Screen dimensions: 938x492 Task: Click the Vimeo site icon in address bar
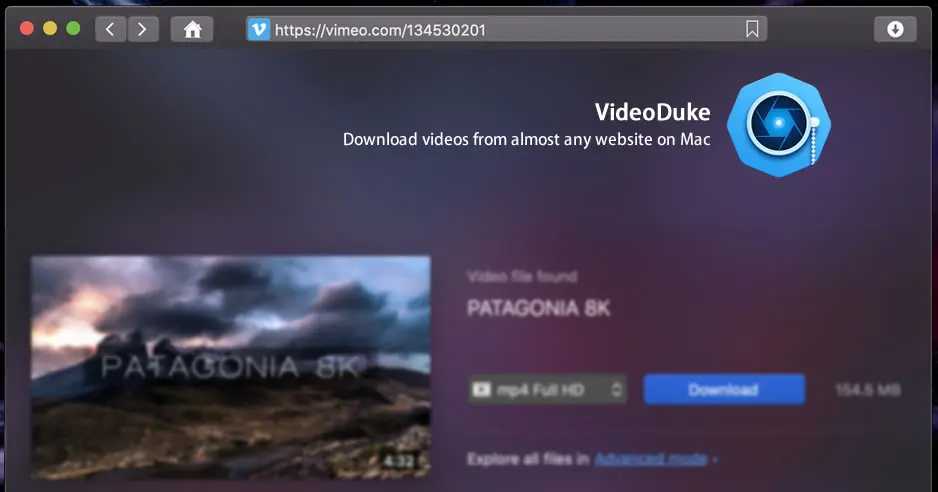click(259, 29)
